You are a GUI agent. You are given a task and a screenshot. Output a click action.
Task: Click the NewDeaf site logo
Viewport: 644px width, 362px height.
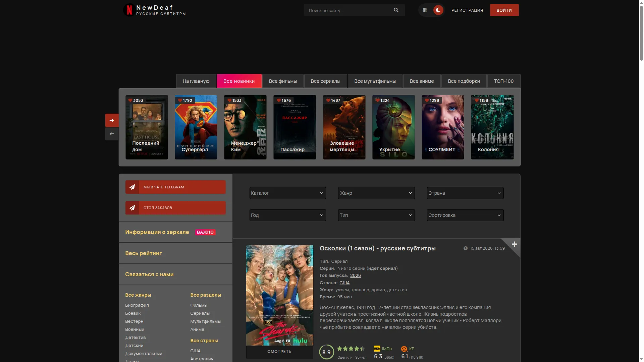click(x=154, y=10)
